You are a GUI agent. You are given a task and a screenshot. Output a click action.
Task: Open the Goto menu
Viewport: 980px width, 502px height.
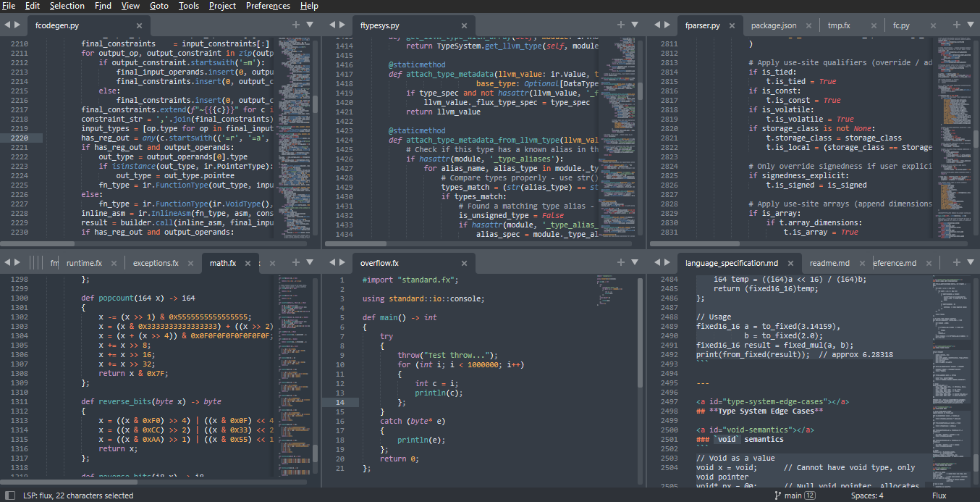(159, 6)
